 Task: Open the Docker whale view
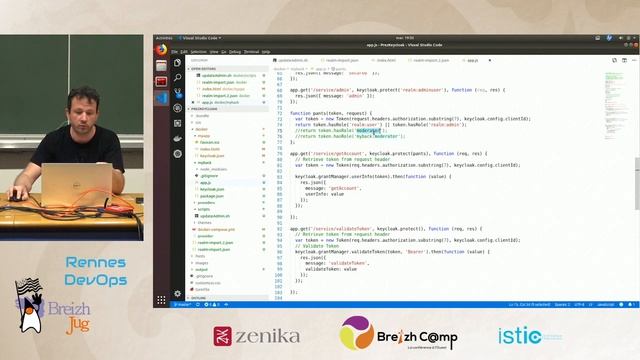coord(177,138)
